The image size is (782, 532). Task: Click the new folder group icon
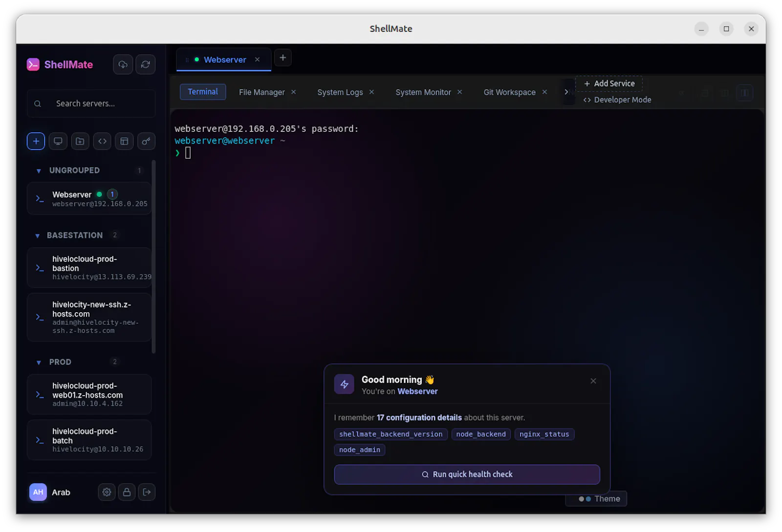pos(80,141)
